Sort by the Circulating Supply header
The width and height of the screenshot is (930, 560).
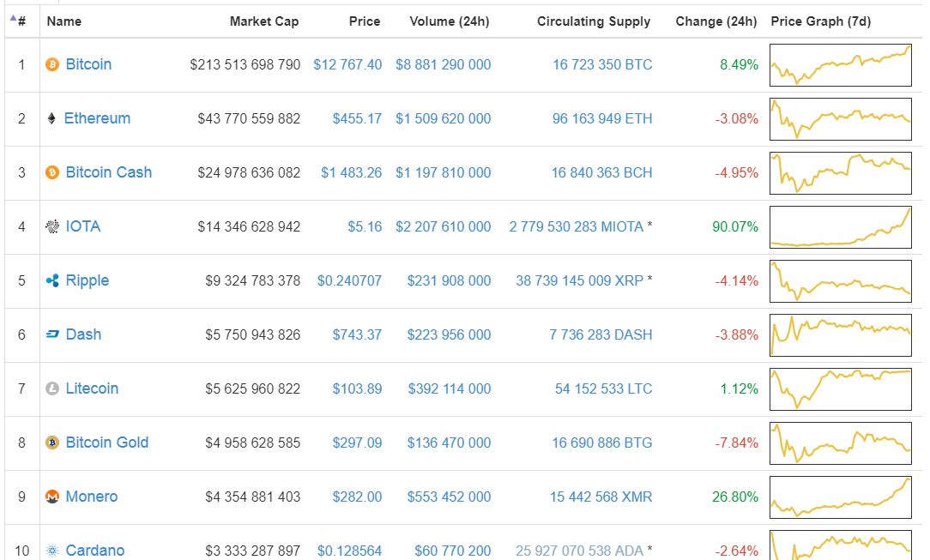click(x=594, y=21)
